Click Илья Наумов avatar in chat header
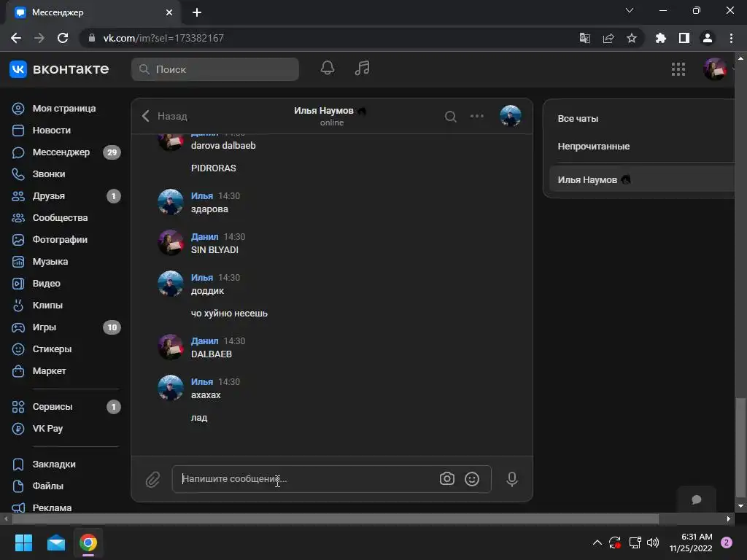Viewport: 747px width, 560px height. click(x=510, y=116)
